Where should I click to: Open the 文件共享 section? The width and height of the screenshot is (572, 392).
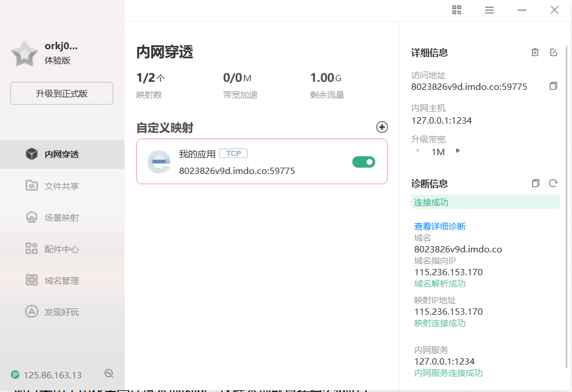[62, 186]
